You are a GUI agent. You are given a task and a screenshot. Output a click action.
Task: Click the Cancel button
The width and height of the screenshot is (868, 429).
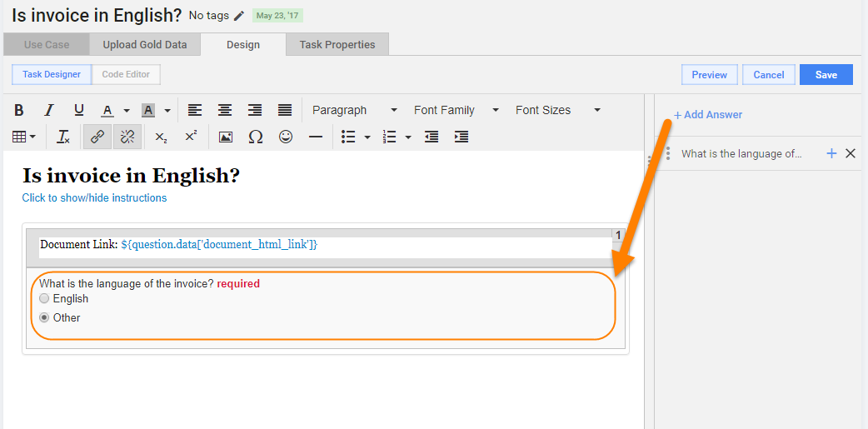(768, 75)
